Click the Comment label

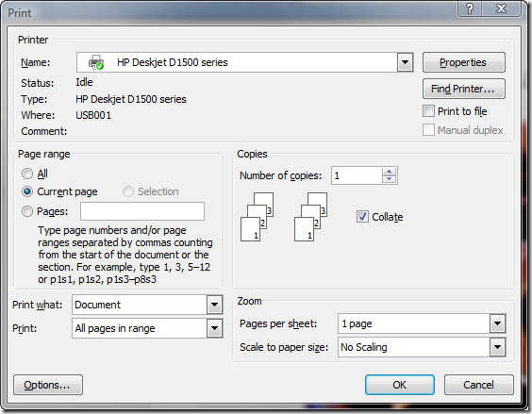coord(43,131)
